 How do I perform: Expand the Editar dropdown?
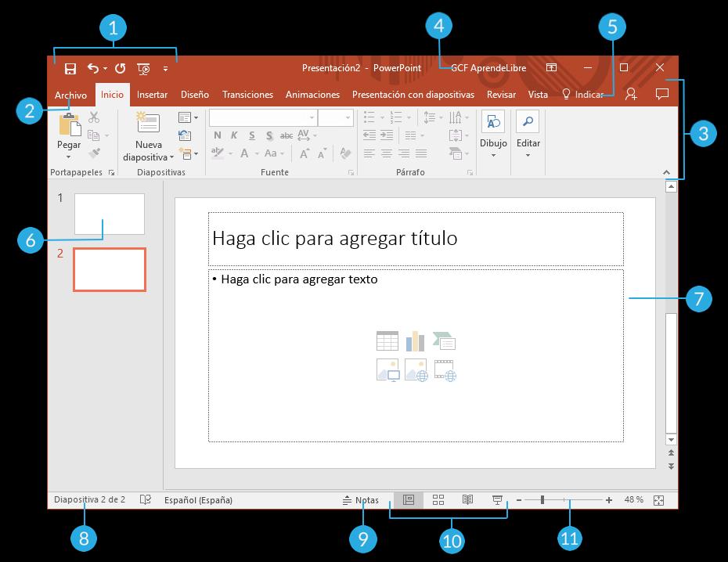tap(528, 135)
